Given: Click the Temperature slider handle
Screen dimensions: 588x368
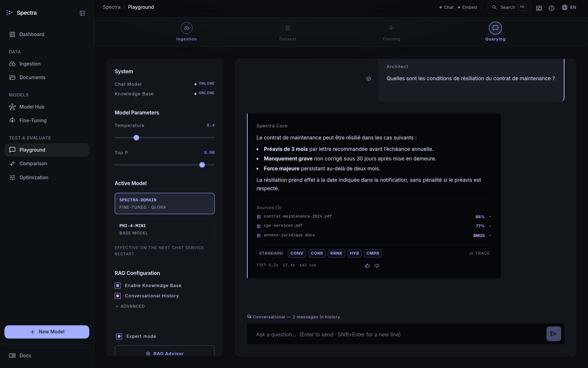Looking at the screenshot, I should [136, 138].
